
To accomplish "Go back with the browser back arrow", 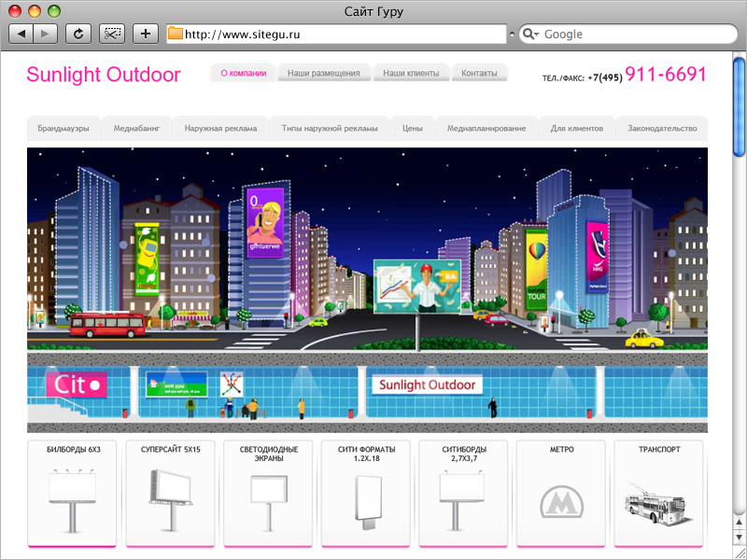I will click(x=21, y=34).
